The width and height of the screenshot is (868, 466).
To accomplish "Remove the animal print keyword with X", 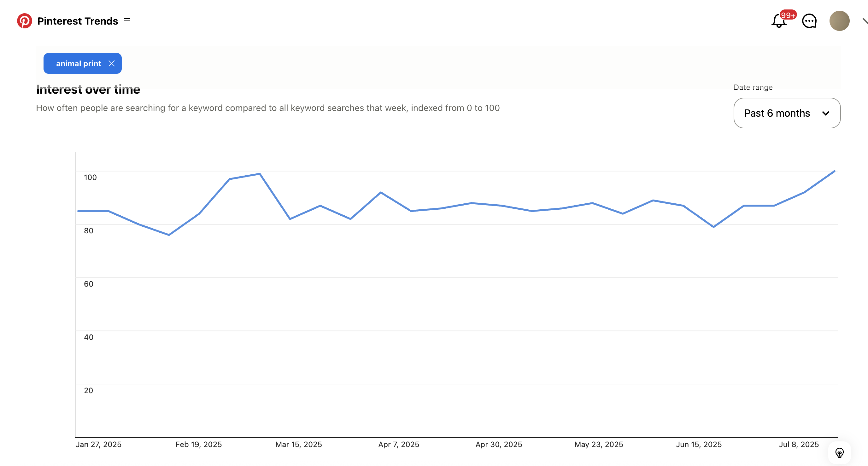I will pos(112,63).
